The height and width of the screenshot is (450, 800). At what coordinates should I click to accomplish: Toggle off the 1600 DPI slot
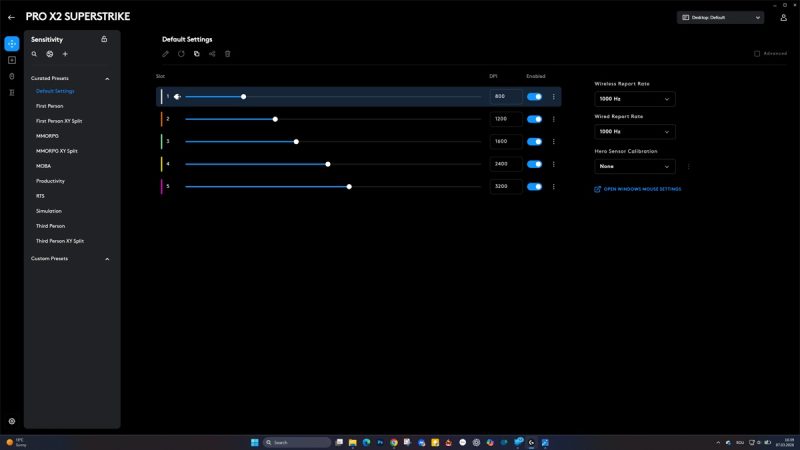[x=534, y=141]
